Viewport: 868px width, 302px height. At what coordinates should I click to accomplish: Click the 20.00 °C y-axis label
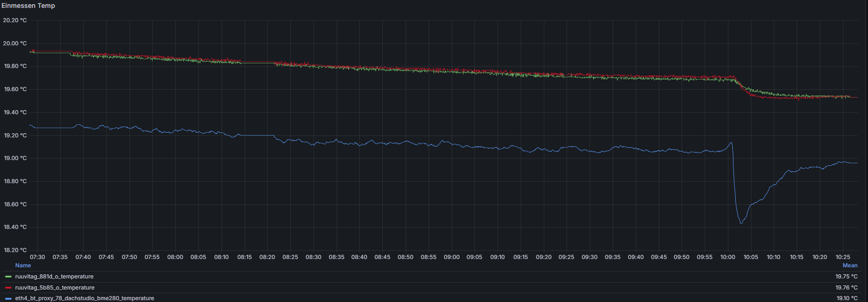[x=15, y=43]
